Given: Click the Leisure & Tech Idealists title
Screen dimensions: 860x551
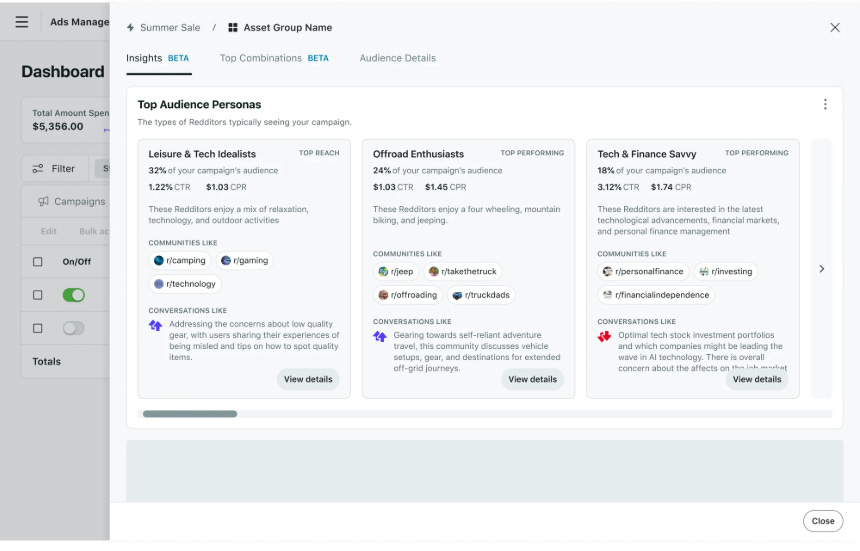Looking at the screenshot, I should (202, 154).
